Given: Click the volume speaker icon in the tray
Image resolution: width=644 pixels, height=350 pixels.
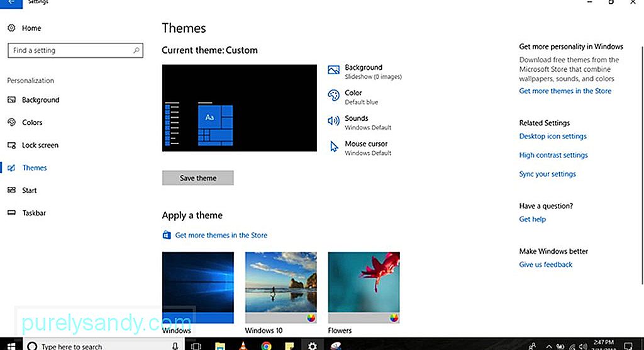Looking at the screenshot, I should click(x=582, y=346).
